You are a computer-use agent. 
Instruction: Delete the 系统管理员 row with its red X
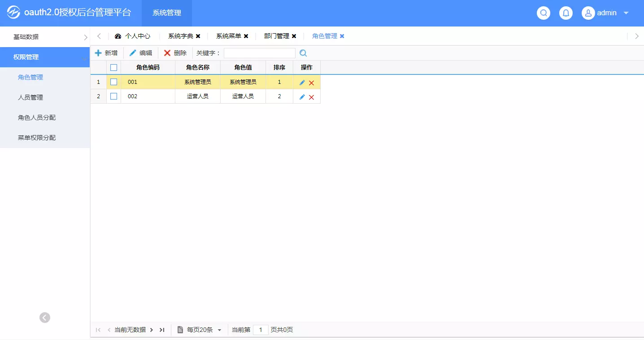click(311, 83)
